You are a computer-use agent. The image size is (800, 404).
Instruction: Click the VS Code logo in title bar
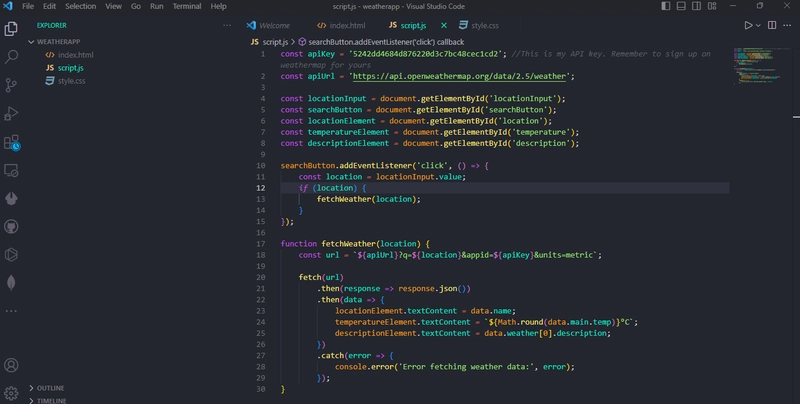[8, 6]
